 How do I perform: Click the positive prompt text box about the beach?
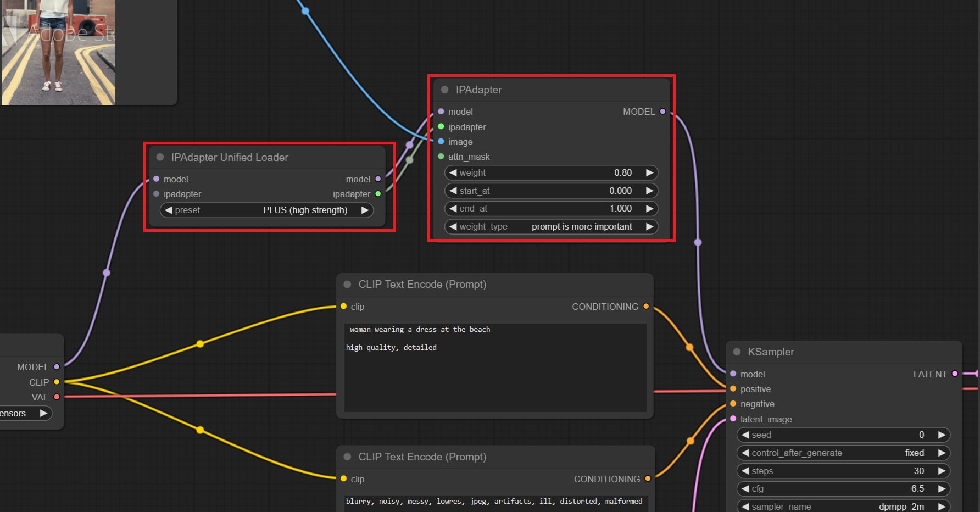[x=495, y=367]
